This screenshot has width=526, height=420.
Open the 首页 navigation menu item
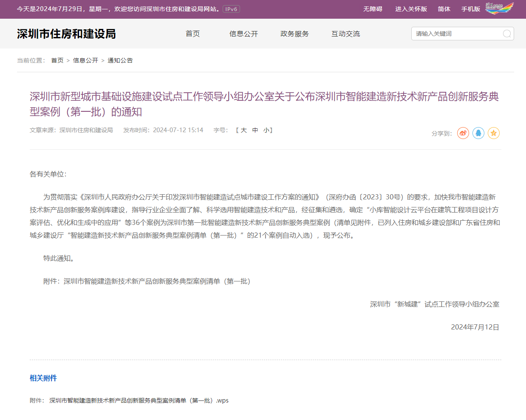pyautogui.click(x=192, y=34)
